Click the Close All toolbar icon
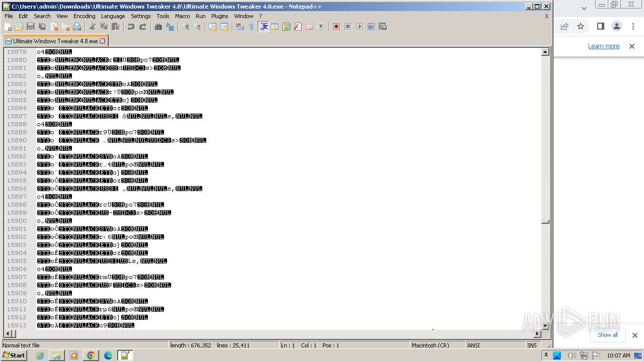This screenshot has height=362, width=644. [65, 27]
